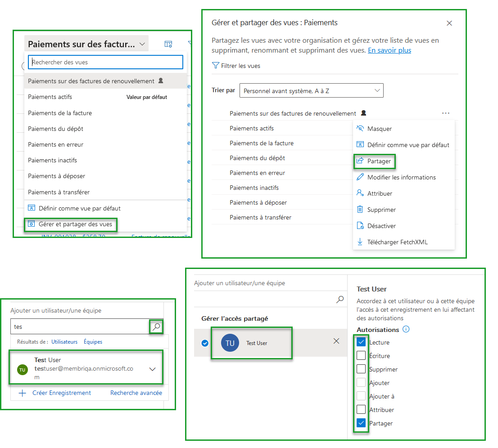Click the Télécharger FetchXML download icon
This screenshot has height=448, width=498.
pos(360,242)
